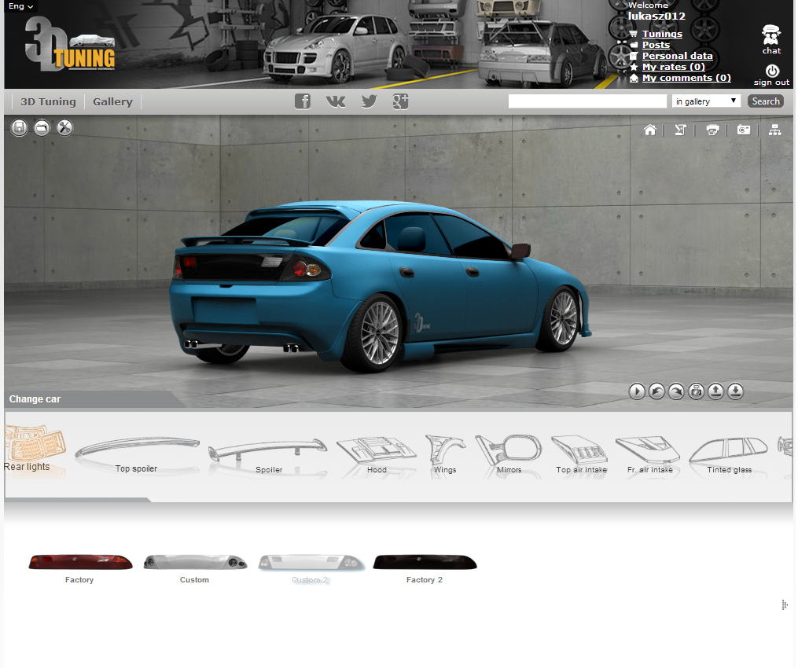Click the Search button
Image resolution: width=798 pixels, height=672 pixels.
point(765,101)
